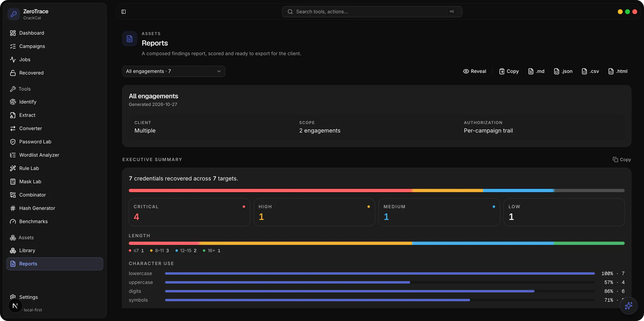This screenshot has width=644, height=321.
Task: Open Settings in sidebar
Action: pyautogui.click(x=55, y=297)
